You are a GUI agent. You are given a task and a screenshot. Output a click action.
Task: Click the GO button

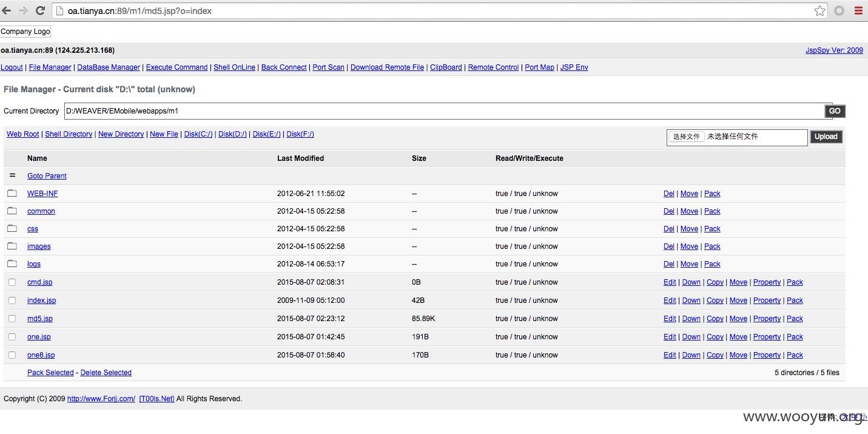[x=835, y=111]
